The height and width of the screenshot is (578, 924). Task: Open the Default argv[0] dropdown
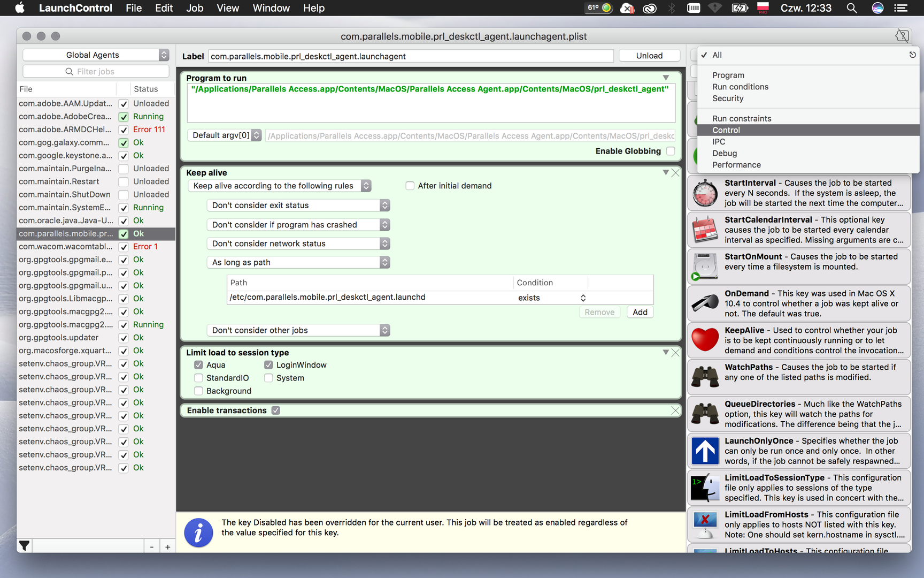[x=224, y=135]
